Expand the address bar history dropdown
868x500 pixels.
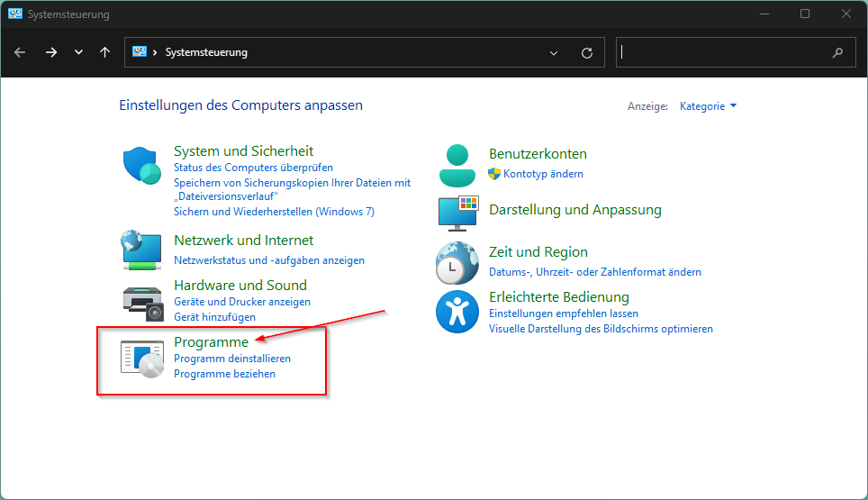554,52
